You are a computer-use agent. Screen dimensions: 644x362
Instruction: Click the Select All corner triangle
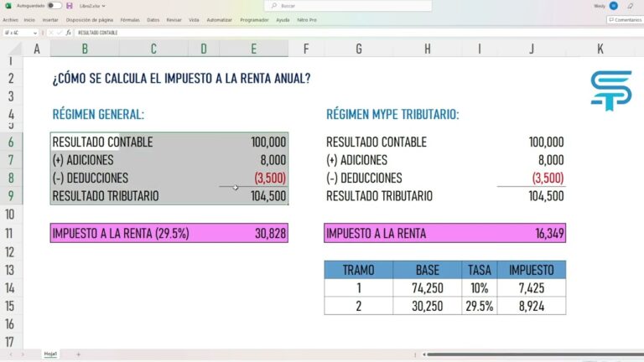point(15,49)
